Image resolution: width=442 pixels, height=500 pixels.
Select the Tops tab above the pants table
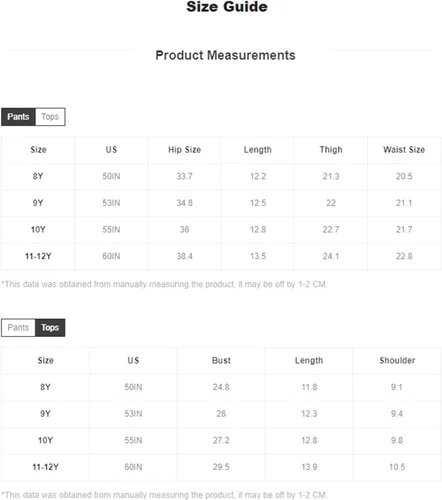(x=50, y=117)
